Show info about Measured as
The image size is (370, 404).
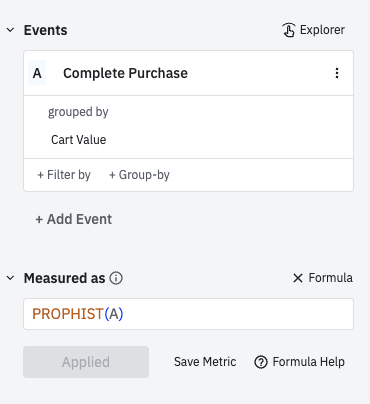116,278
